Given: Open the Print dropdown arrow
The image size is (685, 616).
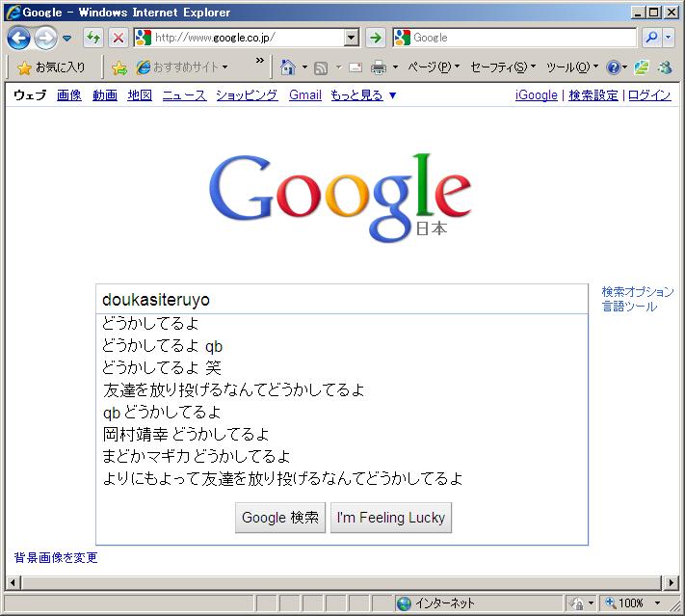Looking at the screenshot, I should coord(395,67).
